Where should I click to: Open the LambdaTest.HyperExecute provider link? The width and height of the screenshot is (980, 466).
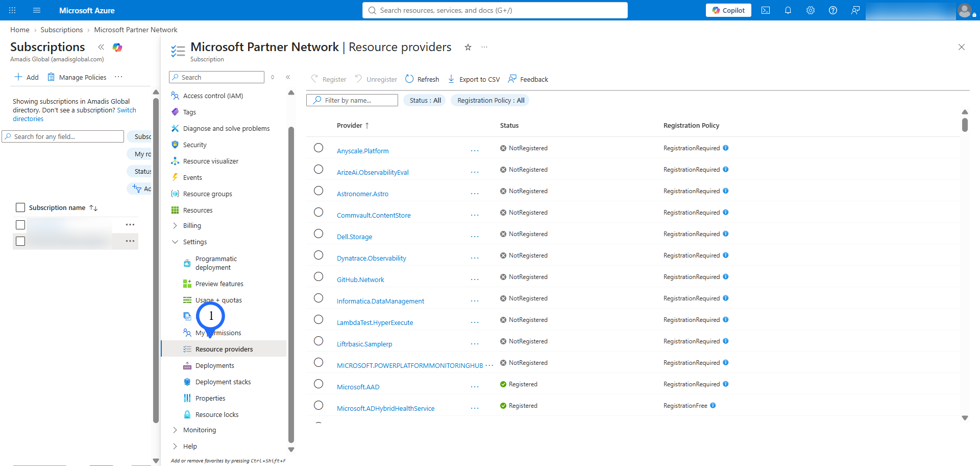(375, 322)
